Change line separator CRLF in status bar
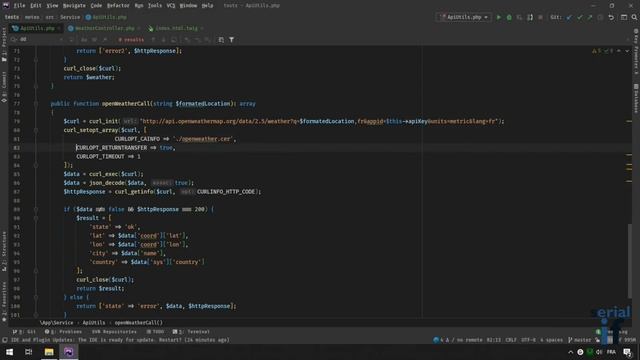The height and width of the screenshot is (360, 640). click(511, 340)
